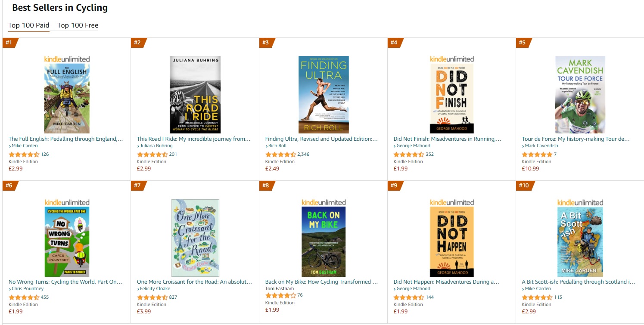Click the Tour de Force book cover
The width and height of the screenshot is (644, 325).
pyautogui.click(x=580, y=94)
